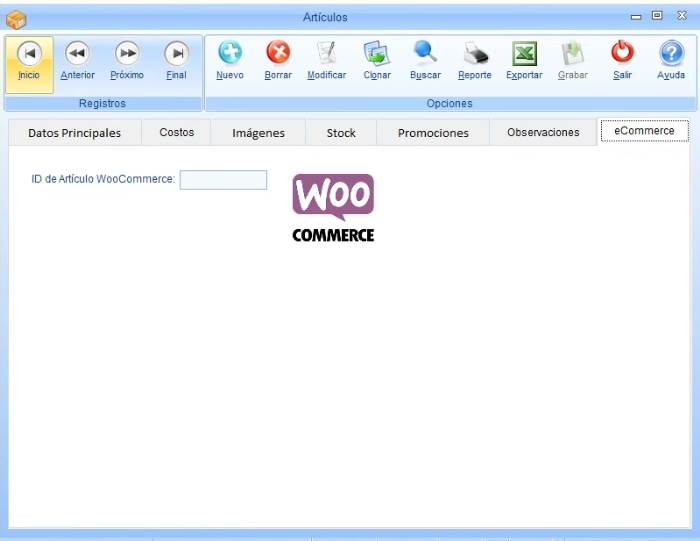Focus the ID de Artículo WooCommerce field
The width and height of the screenshot is (700, 541).
[x=223, y=179]
